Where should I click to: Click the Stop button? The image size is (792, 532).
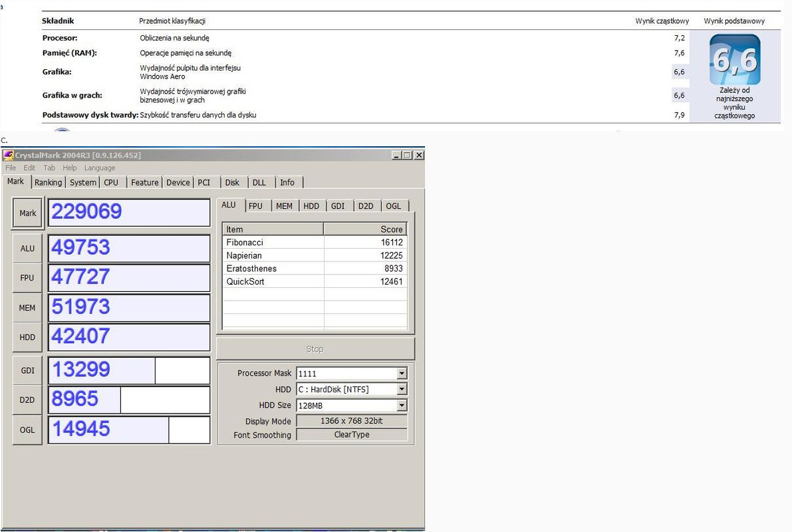point(315,348)
